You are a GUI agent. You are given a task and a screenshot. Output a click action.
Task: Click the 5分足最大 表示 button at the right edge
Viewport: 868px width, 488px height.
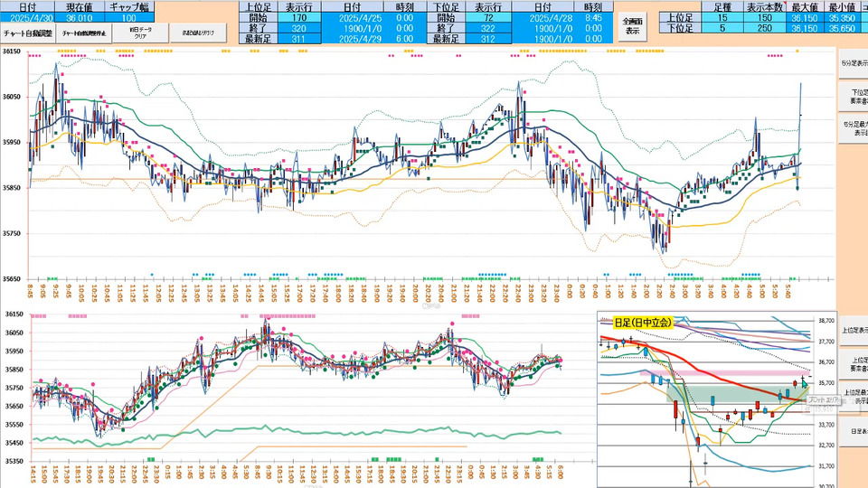(853, 129)
